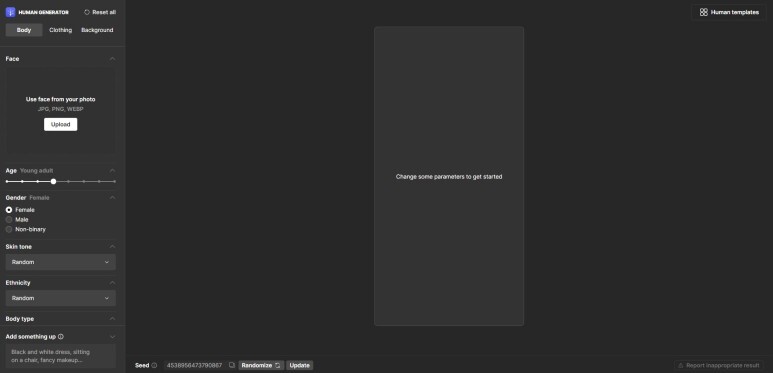Collapse the Ethnicity section
Viewport: 773px width, 373px height.
112,283
